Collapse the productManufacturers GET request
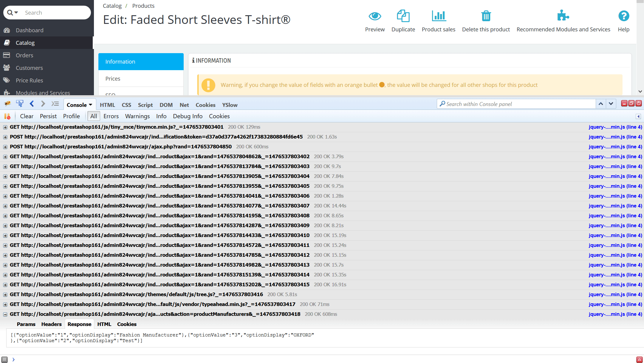 (x=5, y=314)
